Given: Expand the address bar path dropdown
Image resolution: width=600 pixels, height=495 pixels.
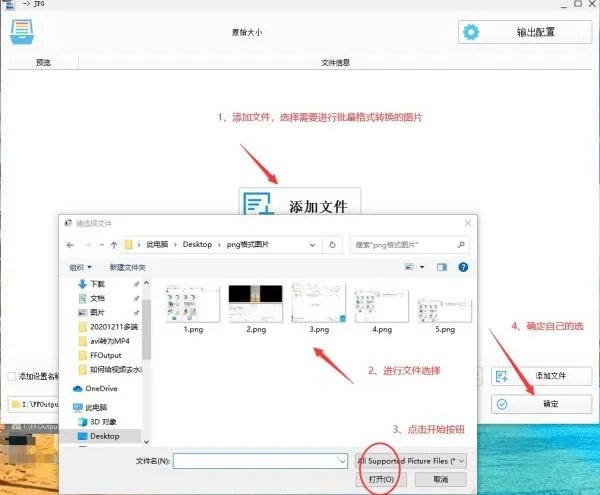Looking at the screenshot, I should [312, 245].
